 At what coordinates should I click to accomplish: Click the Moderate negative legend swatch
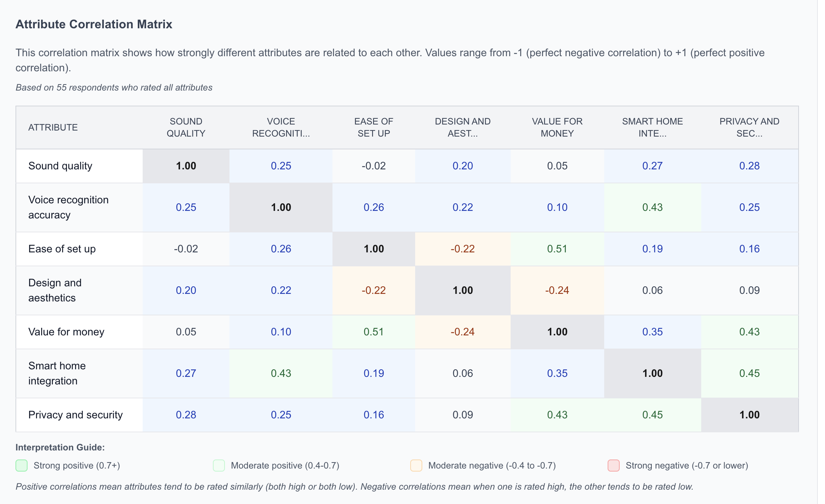[x=416, y=466]
